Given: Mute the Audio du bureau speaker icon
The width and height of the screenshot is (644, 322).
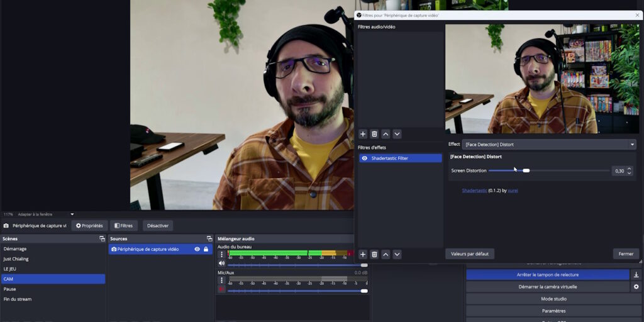Looking at the screenshot, I should pos(222,264).
